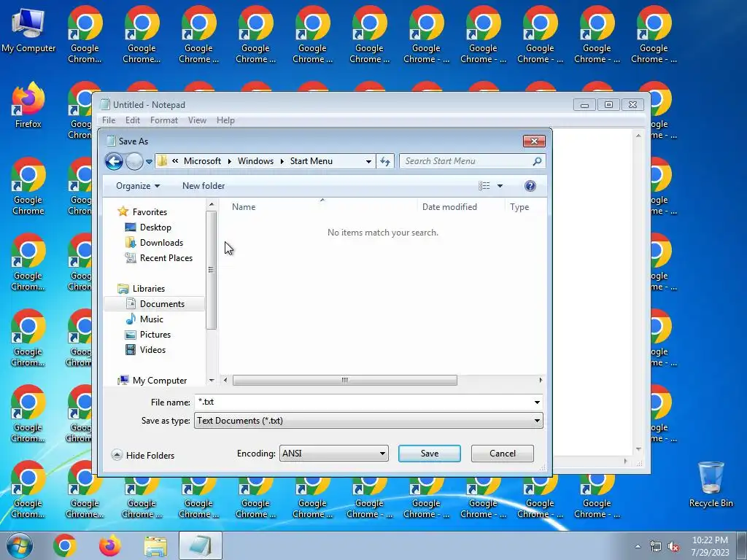Viewport: 747px width, 560px height.
Task: Select Desktop under Favorites
Action: pyautogui.click(x=155, y=227)
